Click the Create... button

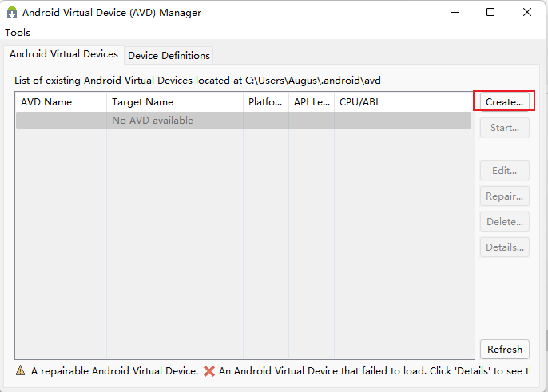504,101
